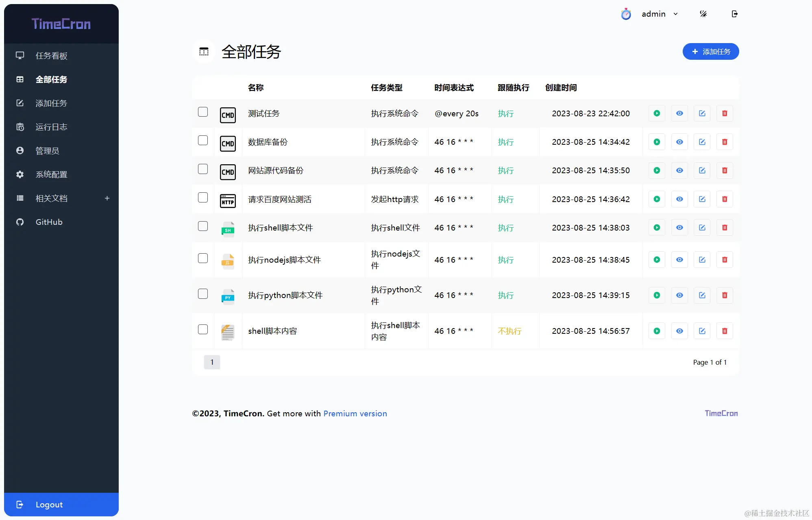Click the logout icon in top bar
Viewport: 812px width, 520px height.
point(734,14)
